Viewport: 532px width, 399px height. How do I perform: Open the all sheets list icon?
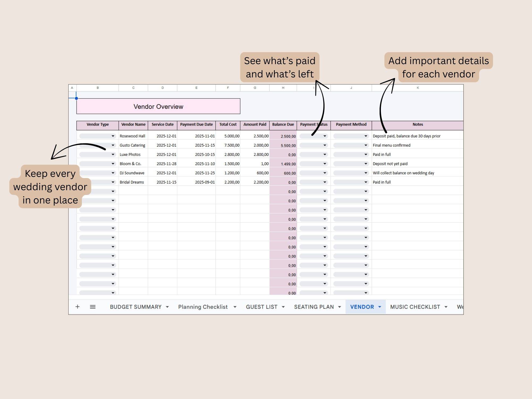(93, 307)
